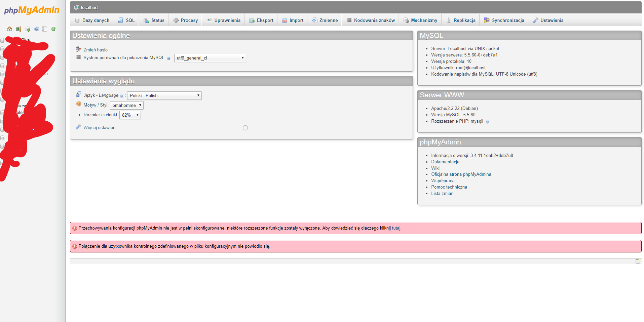The image size is (644, 322).
Task: Click help icon beside Rozszerzenie PHP mysqli
Action: click(x=487, y=122)
